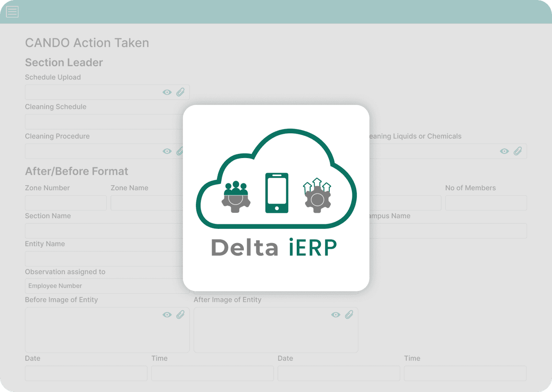552x392 pixels.
Task: Select the Date field under Before Image
Action: [86, 373]
